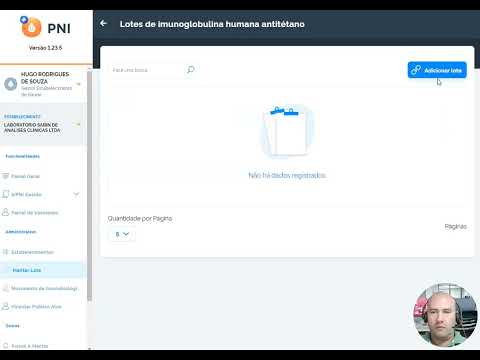480x360 pixels.
Task: Open Vincular Público Alvo in the sidebar
Action: (x=36, y=307)
